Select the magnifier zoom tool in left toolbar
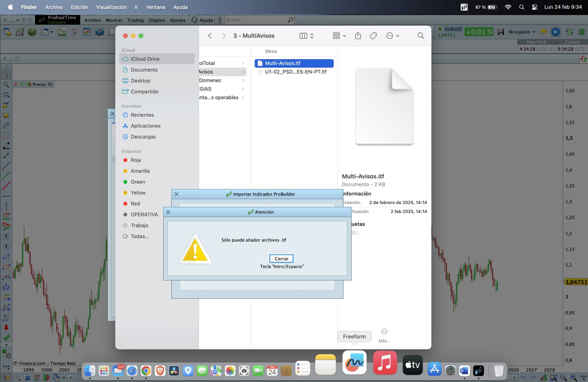The image size is (588, 382). 6,85
